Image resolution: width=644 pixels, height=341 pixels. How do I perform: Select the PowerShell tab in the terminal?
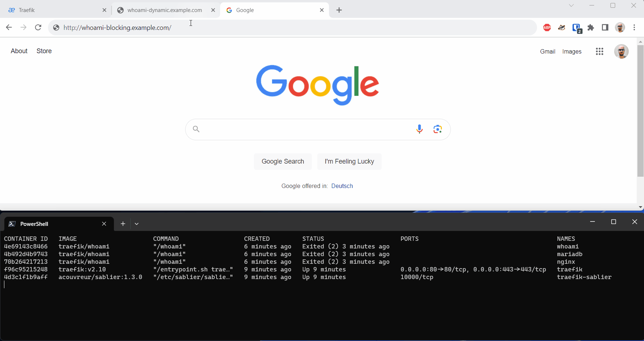pyautogui.click(x=58, y=224)
